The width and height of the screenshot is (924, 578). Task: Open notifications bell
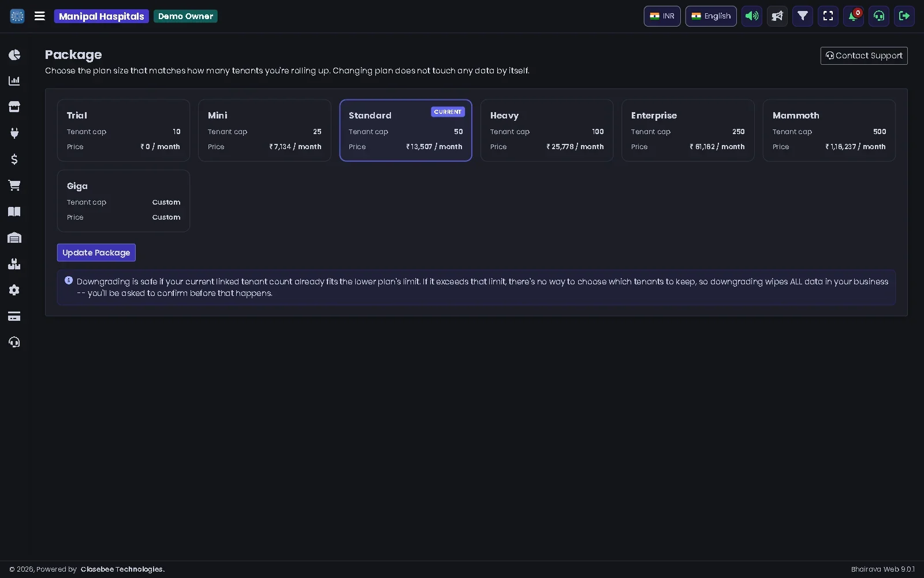point(854,16)
